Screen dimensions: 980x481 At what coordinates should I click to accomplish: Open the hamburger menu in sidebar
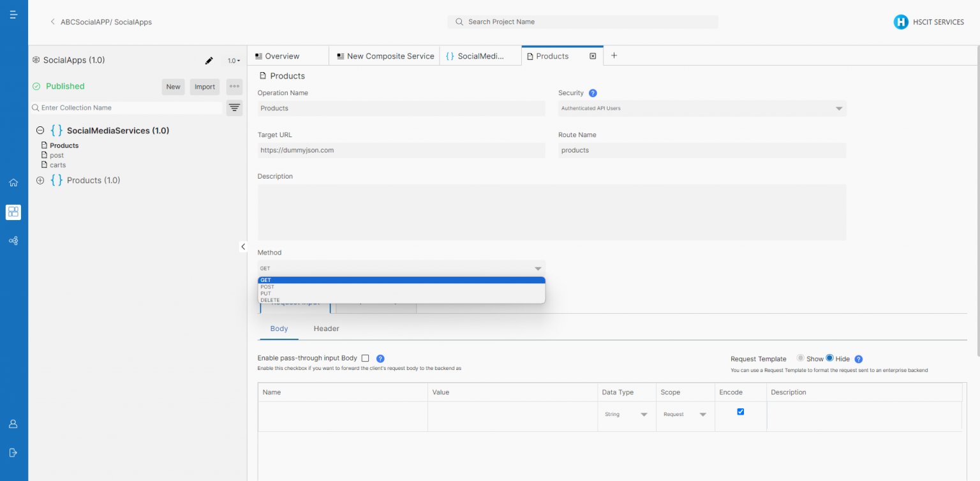[13, 14]
